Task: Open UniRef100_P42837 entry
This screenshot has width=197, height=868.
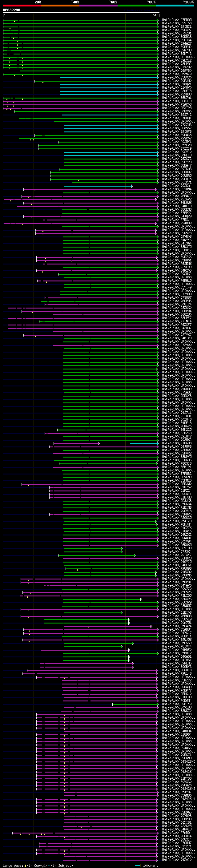Action: [x=177, y=328]
